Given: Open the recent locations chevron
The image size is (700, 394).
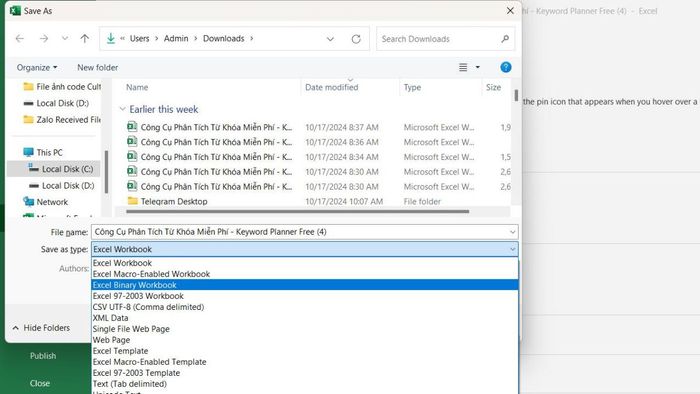Looking at the screenshot, I should pos(65,39).
